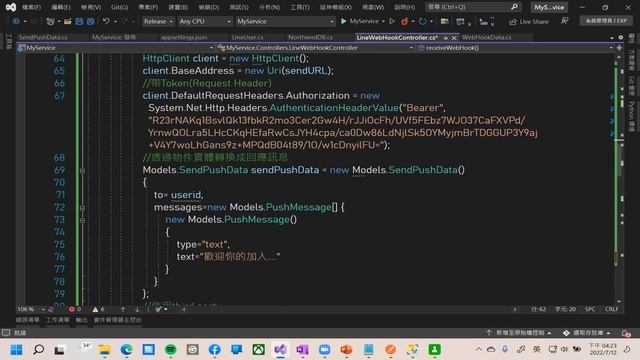The width and height of the screenshot is (640, 360).
Task: Collapse the code block at line 69
Action: 82,171
